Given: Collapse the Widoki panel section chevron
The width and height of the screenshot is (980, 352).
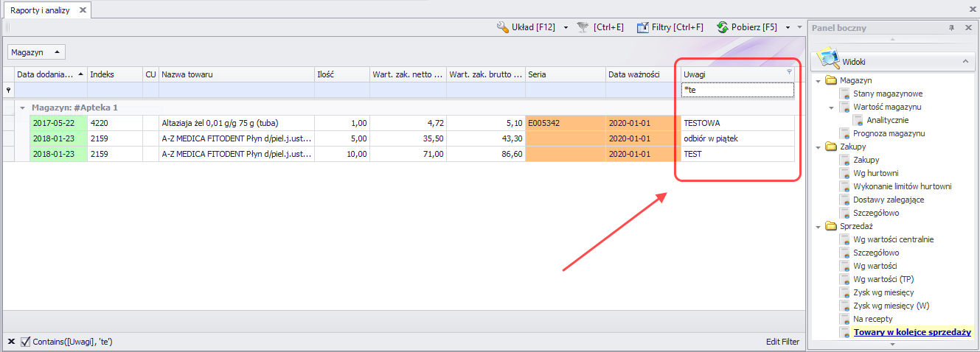Looking at the screenshot, I should click(x=965, y=63).
